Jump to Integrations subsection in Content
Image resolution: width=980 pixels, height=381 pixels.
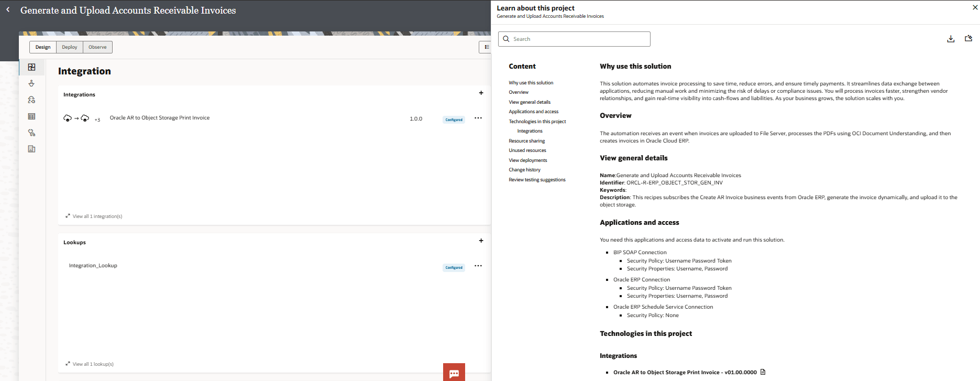pyautogui.click(x=530, y=131)
